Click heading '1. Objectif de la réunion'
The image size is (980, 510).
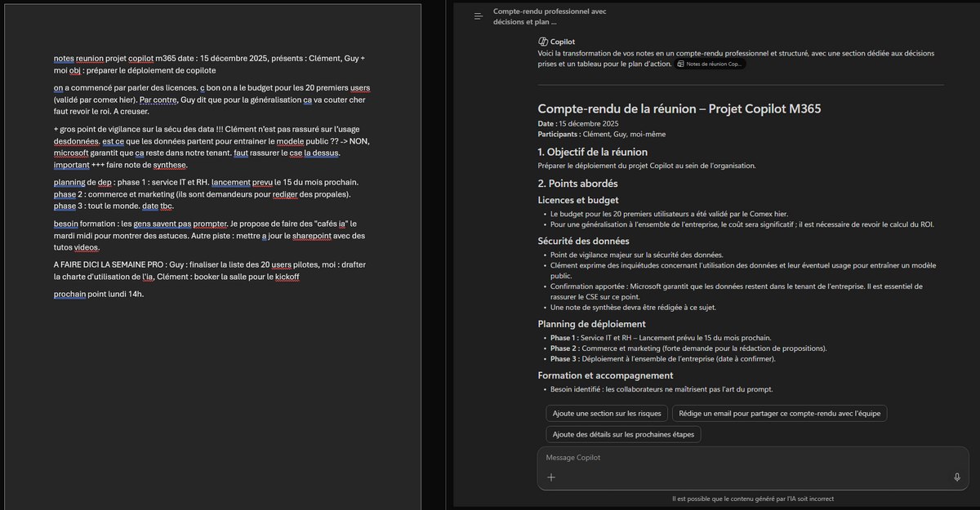coord(592,152)
